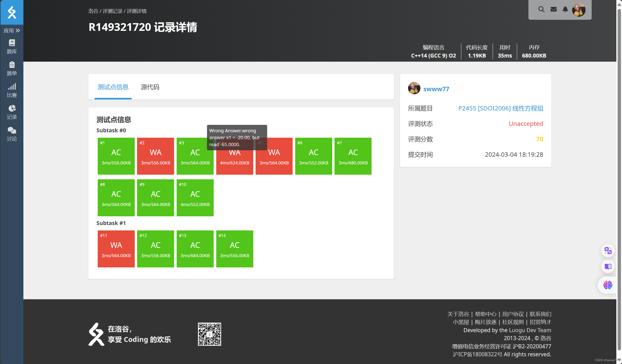Open the 题单 problem list icon
Screen dimensions: 622x364
[x=12, y=68]
